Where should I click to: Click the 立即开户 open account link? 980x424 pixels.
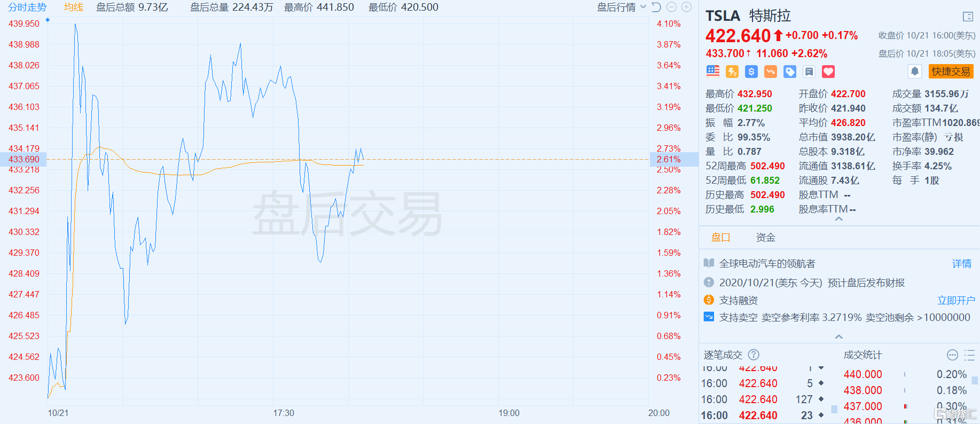tap(956, 301)
